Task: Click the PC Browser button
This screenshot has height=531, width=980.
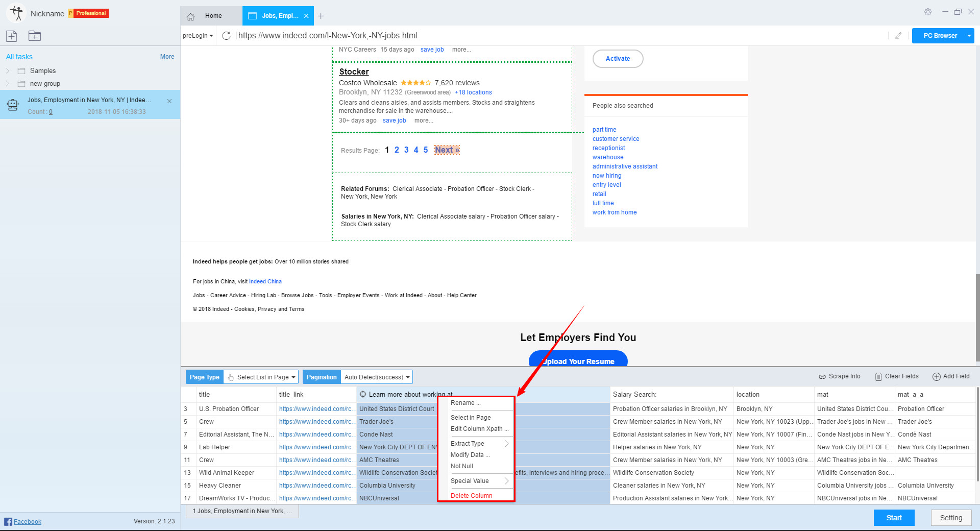Action: click(940, 36)
